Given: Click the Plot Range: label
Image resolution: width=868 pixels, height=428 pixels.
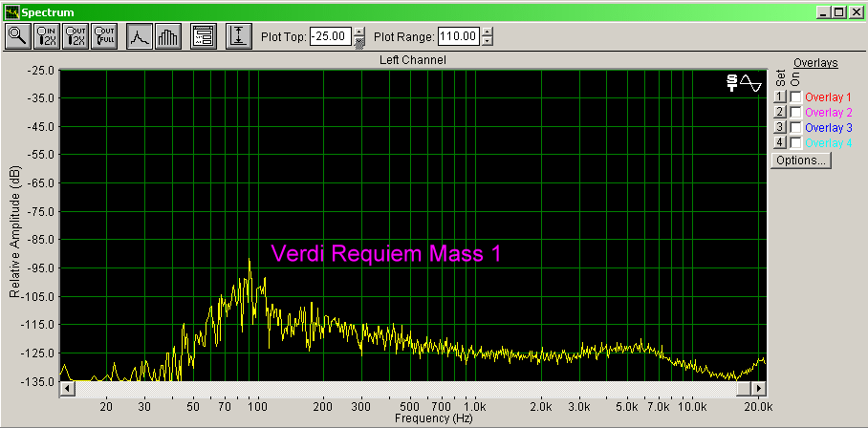Looking at the screenshot, I should [x=404, y=37].
